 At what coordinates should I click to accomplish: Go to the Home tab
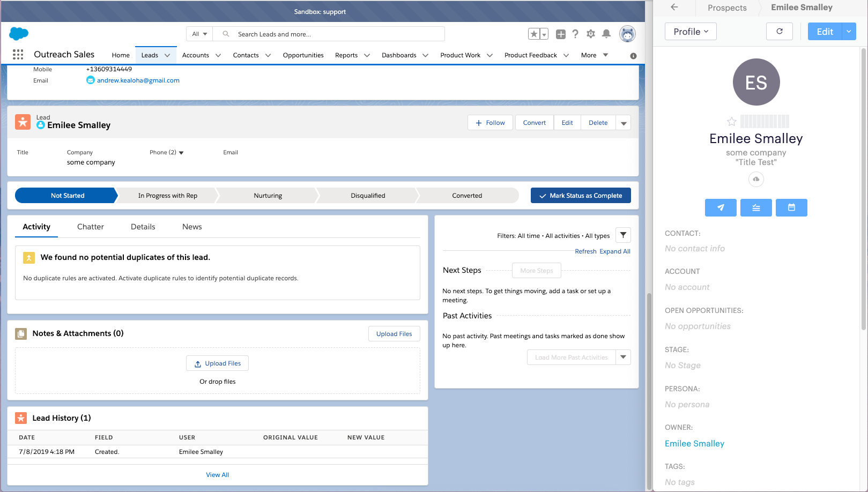[121, 55]
